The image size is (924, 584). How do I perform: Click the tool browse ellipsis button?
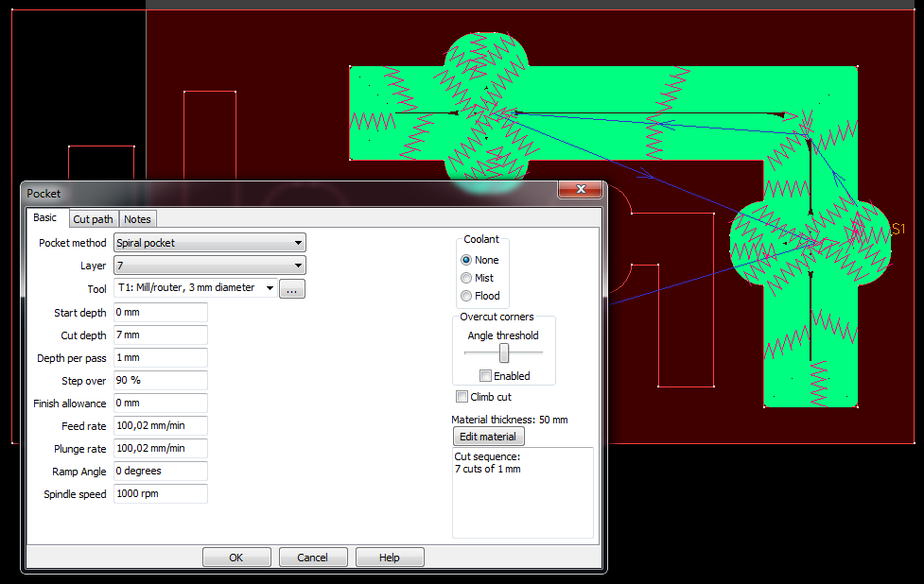pos(292,289)
